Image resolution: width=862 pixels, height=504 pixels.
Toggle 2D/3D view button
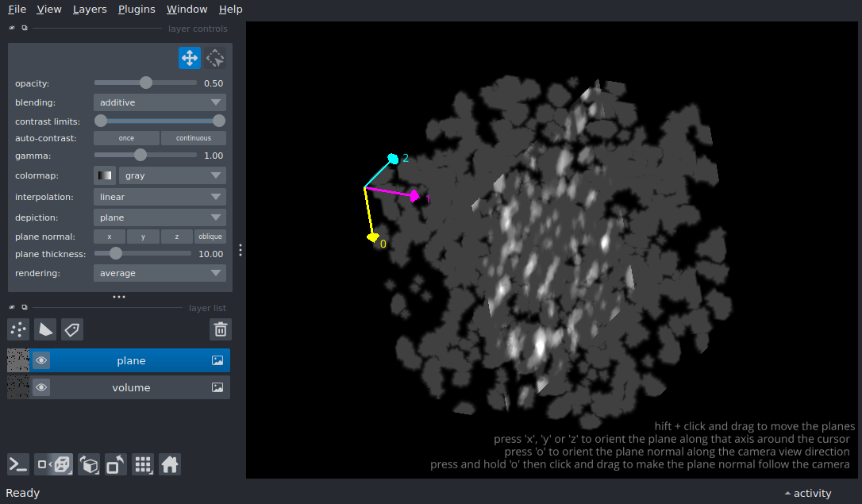(53, 464)
